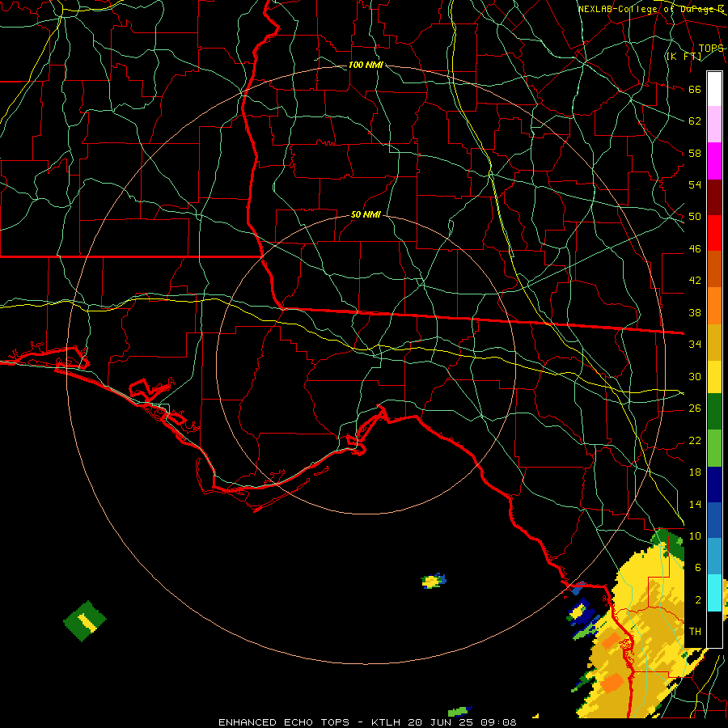Screen dimensions: 728x728
Task: Click the medium blue legend swatch
Action: 714,520
